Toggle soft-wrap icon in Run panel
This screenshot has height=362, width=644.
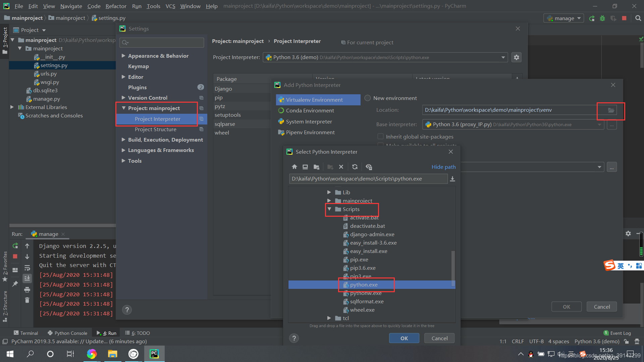tap(27, 268)
